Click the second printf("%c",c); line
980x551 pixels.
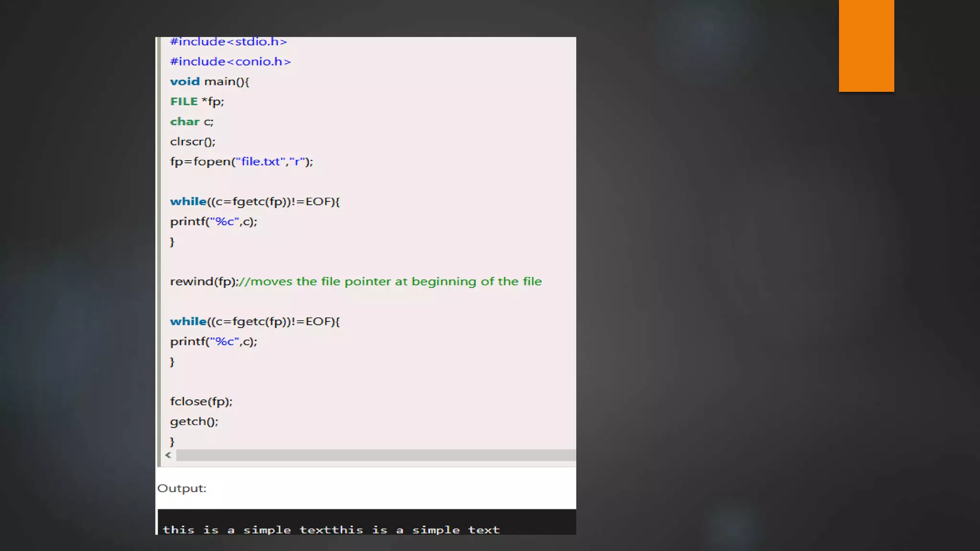tap(214, 342)
